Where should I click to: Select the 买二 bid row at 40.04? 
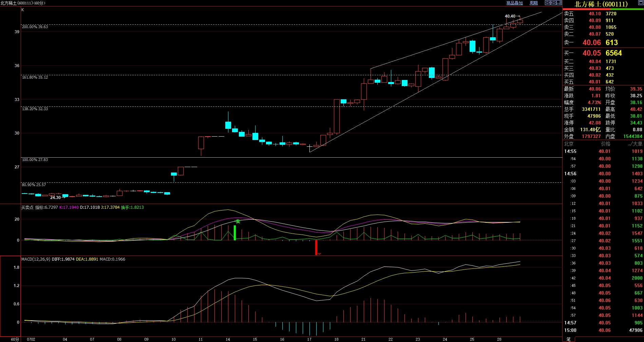(603, 61)
